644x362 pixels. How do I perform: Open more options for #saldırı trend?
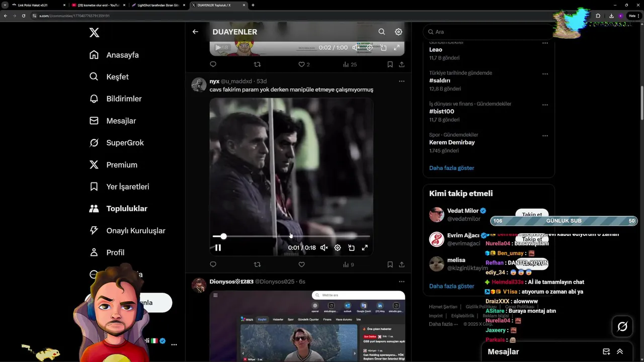(x=545, y=74)
